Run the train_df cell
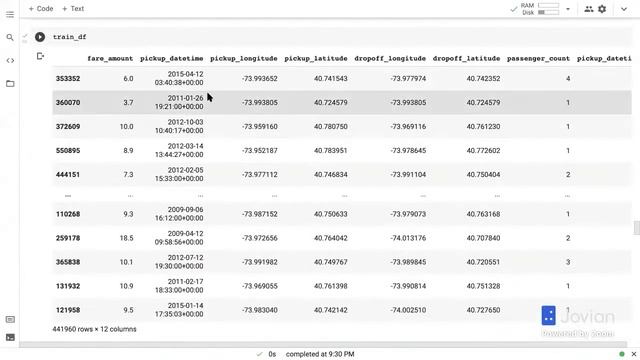This screenshot has height=360, width=640. point(40,37)
